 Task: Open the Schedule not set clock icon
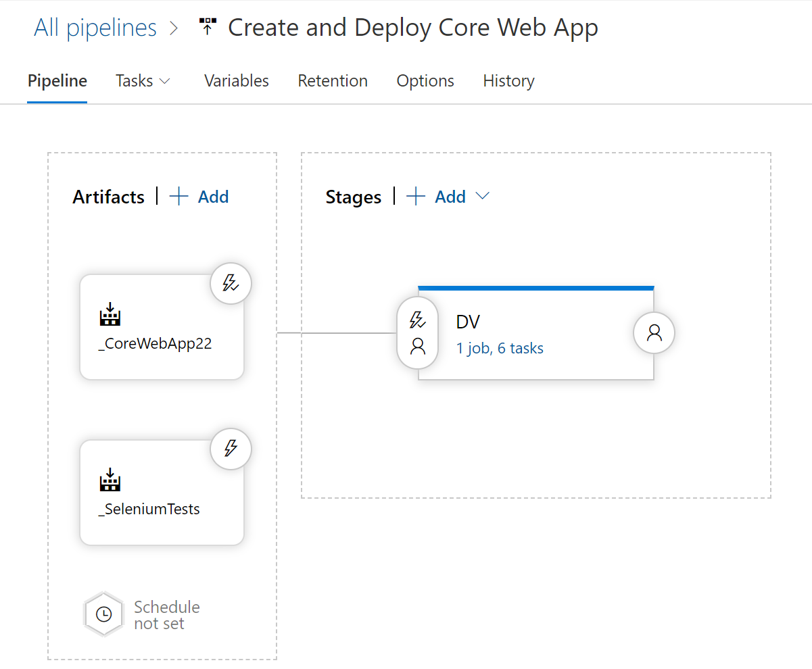(103, 614)
